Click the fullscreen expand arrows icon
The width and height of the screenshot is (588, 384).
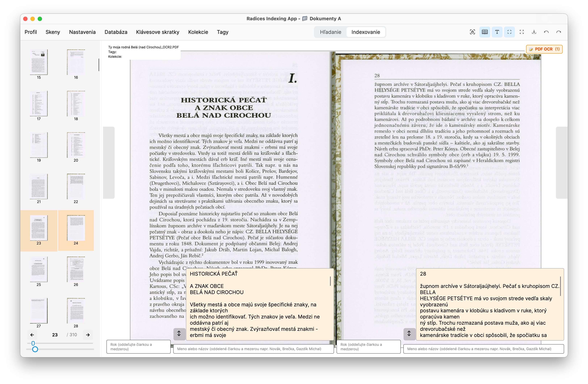click(522, 32)
